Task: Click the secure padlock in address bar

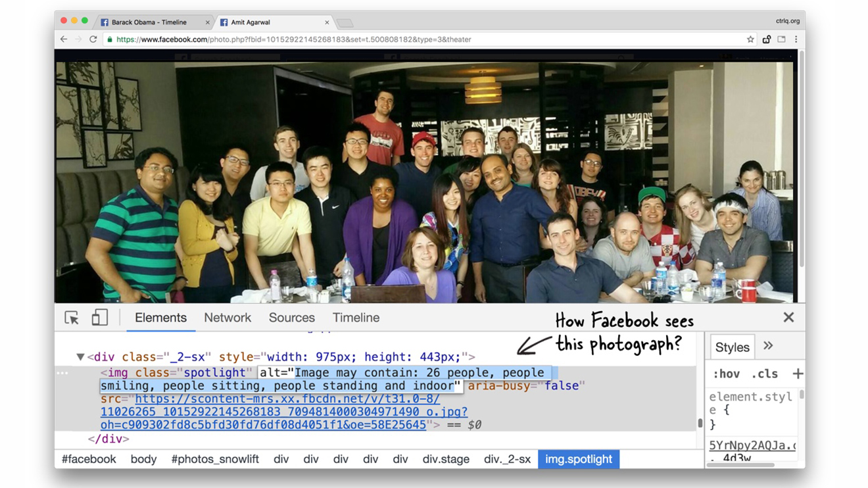Action: 110,39
